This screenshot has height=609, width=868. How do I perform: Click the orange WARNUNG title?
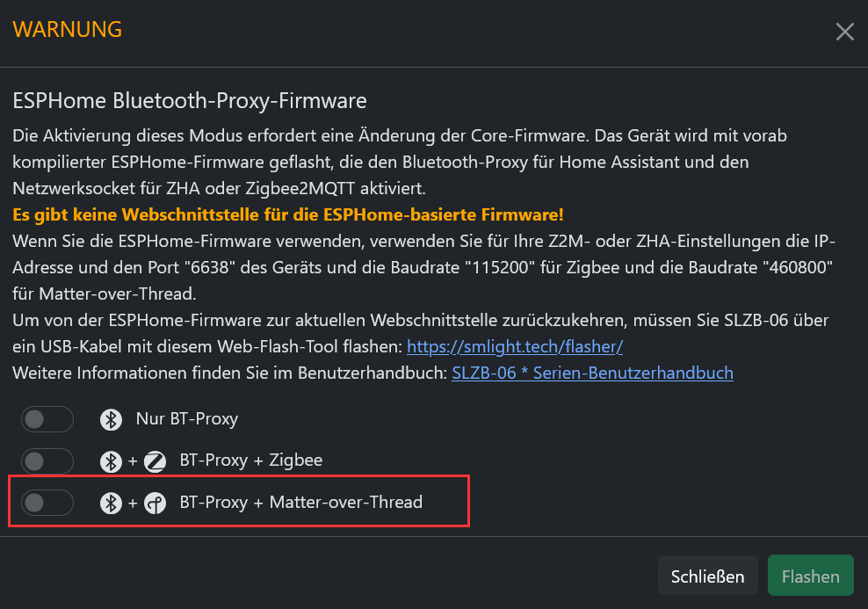pos(67,29)
